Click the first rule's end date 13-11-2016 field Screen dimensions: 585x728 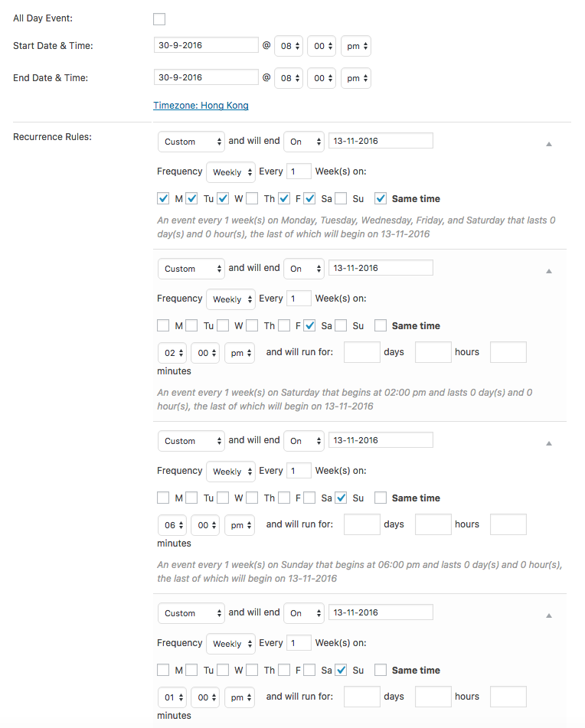pyautogui.click(x=381, y=141)
